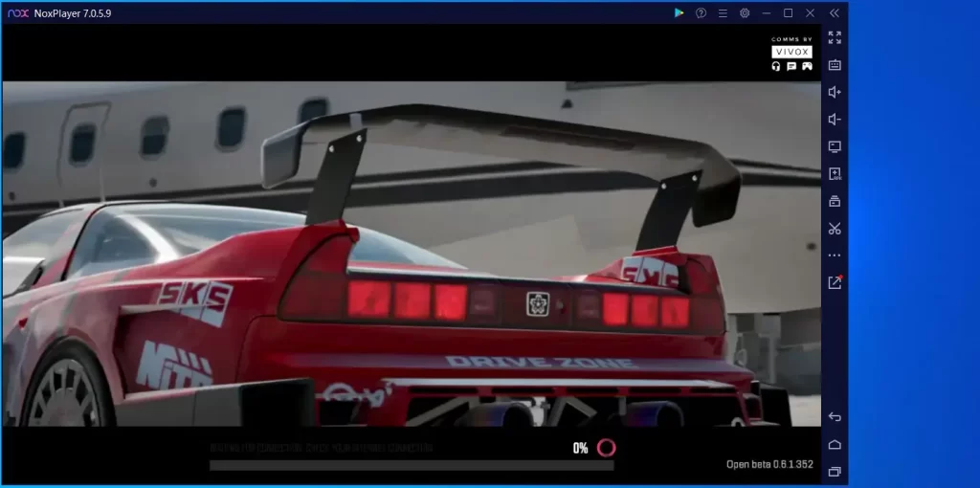Take a screenshot with the scissors icon
The width and height of the screenshot is (980, 488).
[835, 229]
